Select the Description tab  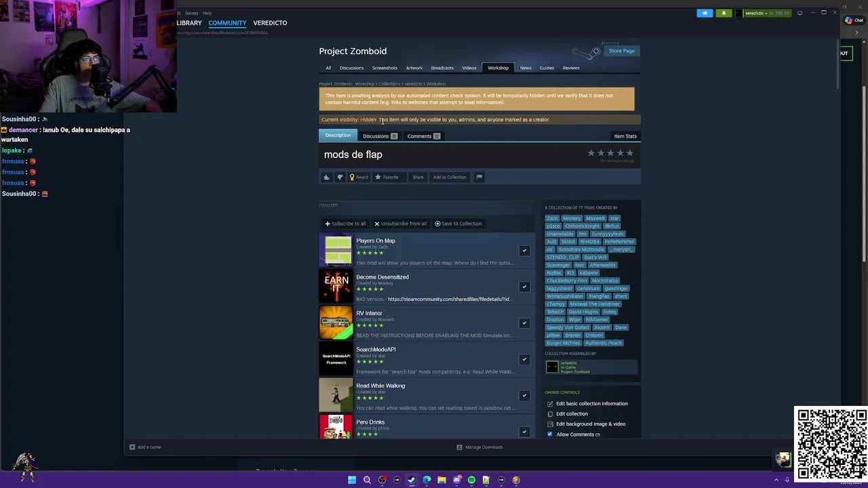point(338,136)
